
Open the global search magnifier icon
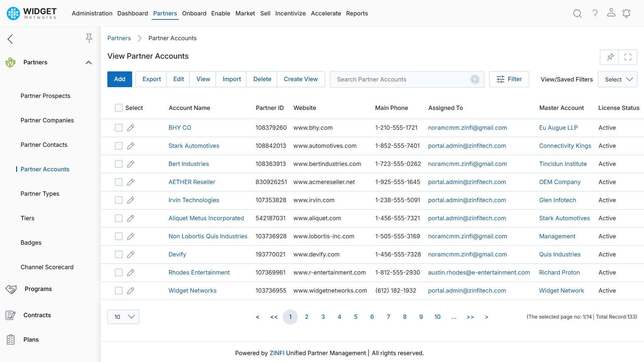[x=577, y=13]
